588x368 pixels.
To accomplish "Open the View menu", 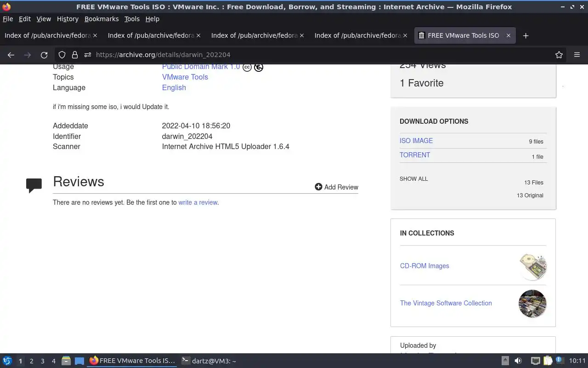I will pyautogui.click(x=44, y=19).
